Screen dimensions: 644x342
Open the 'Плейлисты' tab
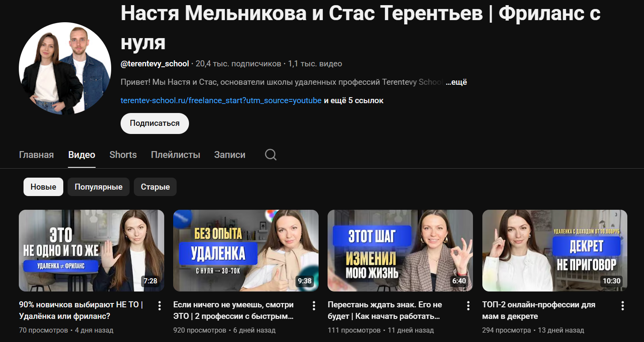(175, 155)
